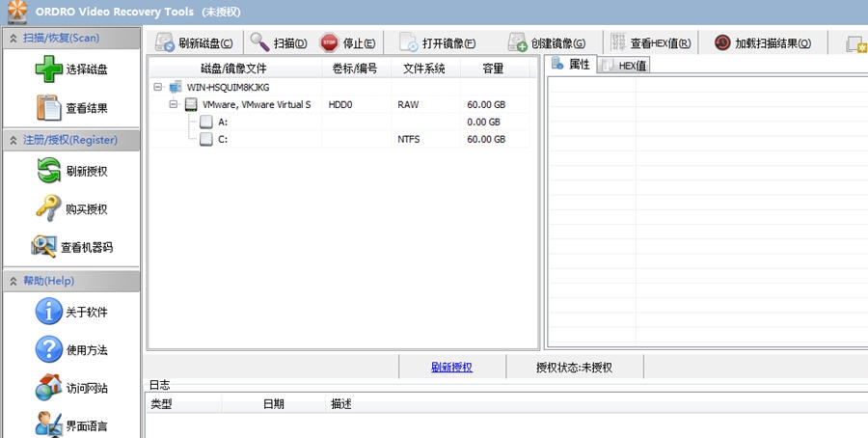This screenshot has height=438, width=868.
Task: Open 查看结果 clipboard icon
Action: point(49,108)
